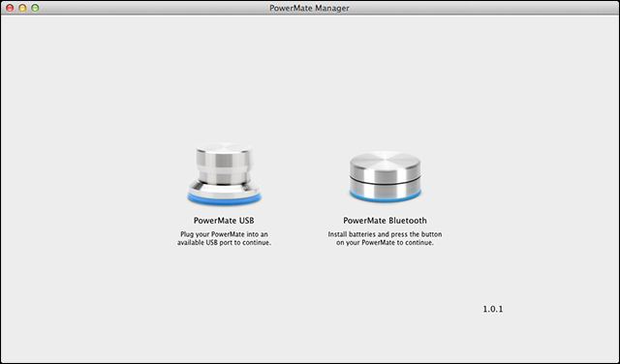
Task: Click the "PowerMate USB" label
Action: (x=224, y=221)
